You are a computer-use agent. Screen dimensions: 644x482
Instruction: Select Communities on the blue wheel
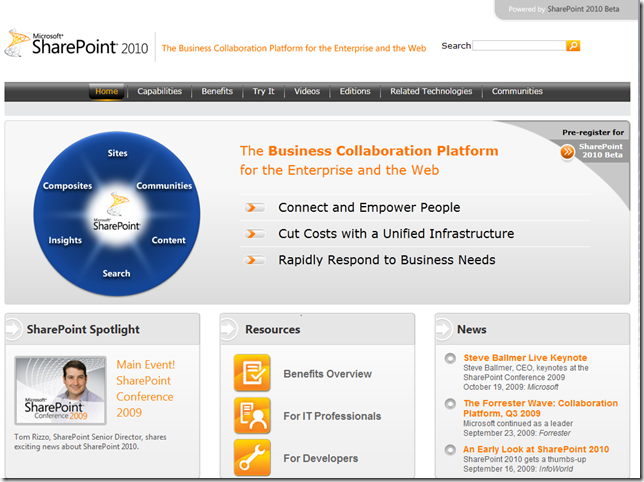point(164,186)
